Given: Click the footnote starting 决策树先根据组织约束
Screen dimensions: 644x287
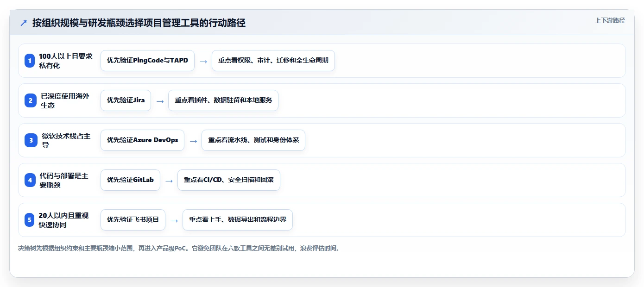Looking at the screenshot, I should [x=179, y=248].
